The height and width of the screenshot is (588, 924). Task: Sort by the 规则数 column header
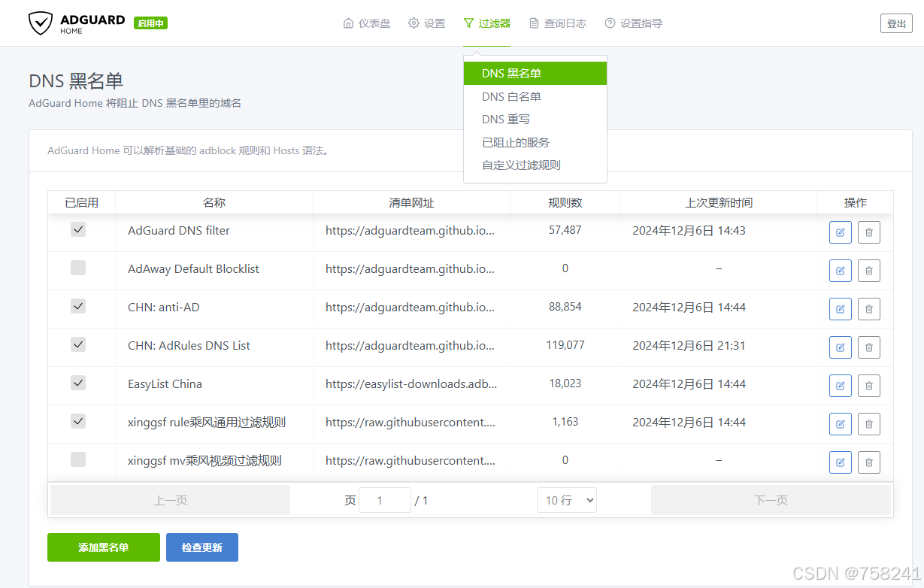coord(565,202)
